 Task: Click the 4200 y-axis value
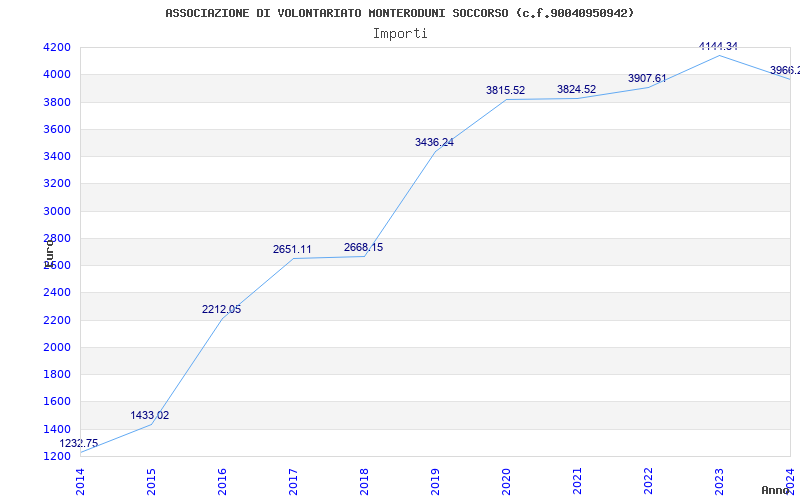[x=57, y=47]
